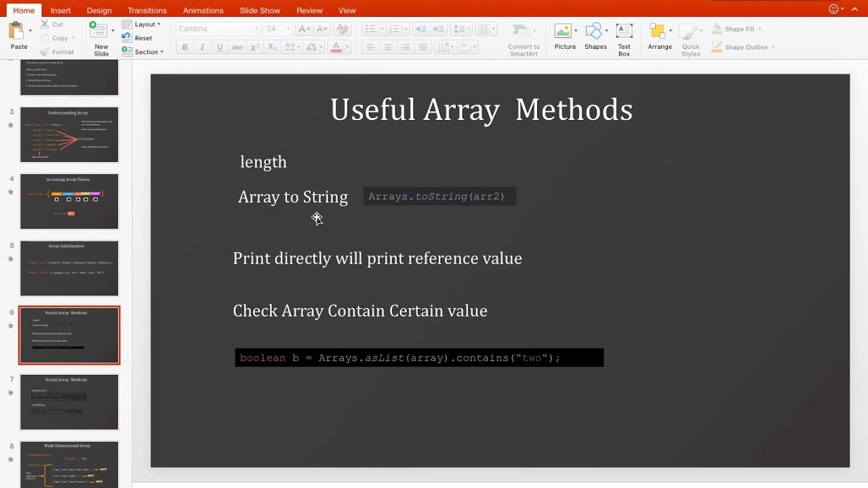
Task: Toggle Subscript formatting
Action: (273, 47)
